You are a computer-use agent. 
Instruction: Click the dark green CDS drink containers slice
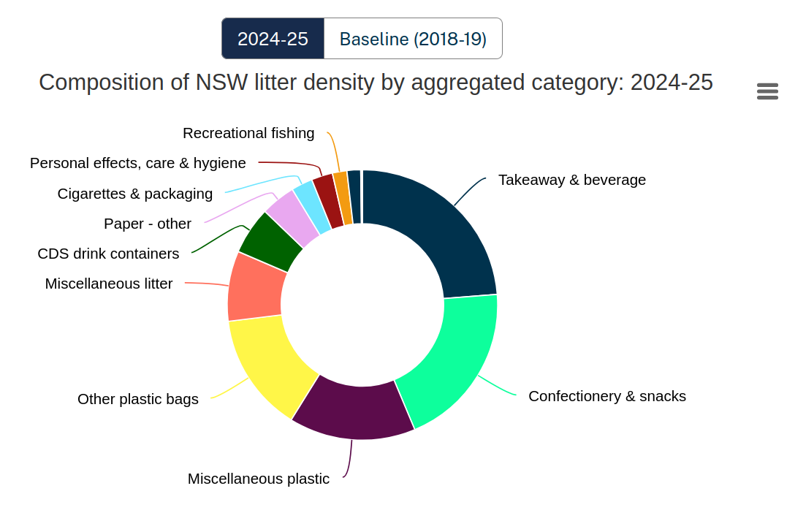(x=272, y=240)
